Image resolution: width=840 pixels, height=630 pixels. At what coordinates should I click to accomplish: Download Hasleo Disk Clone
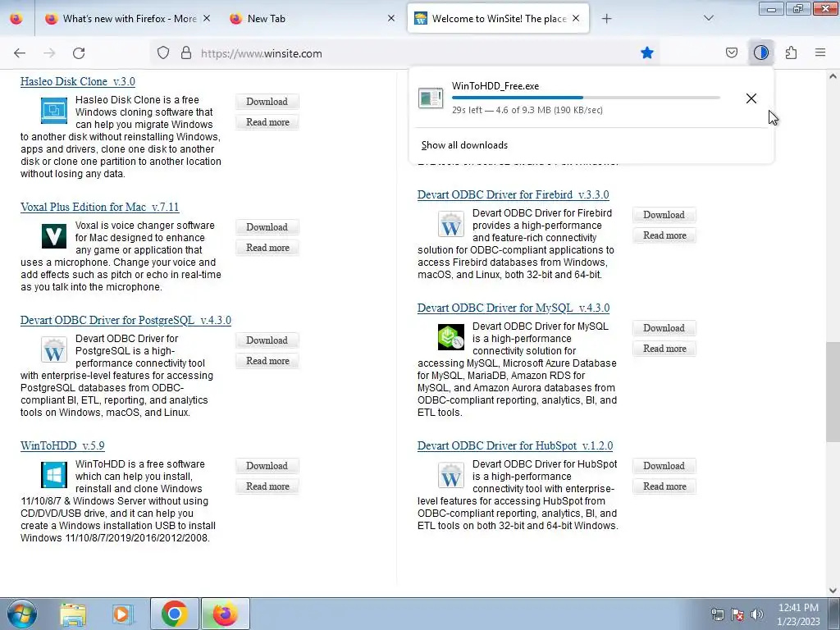tap(267, 101)
